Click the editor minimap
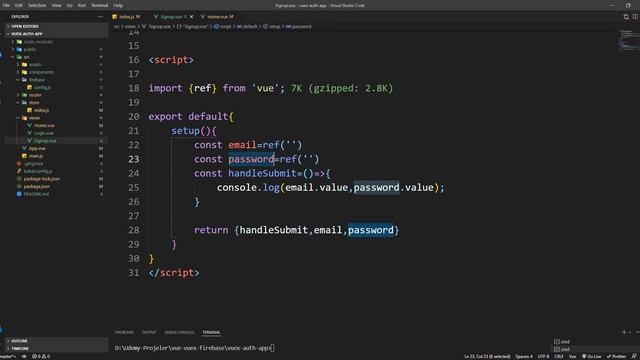The width and height of the screenshot is (640, 360). tap(628, 40)
